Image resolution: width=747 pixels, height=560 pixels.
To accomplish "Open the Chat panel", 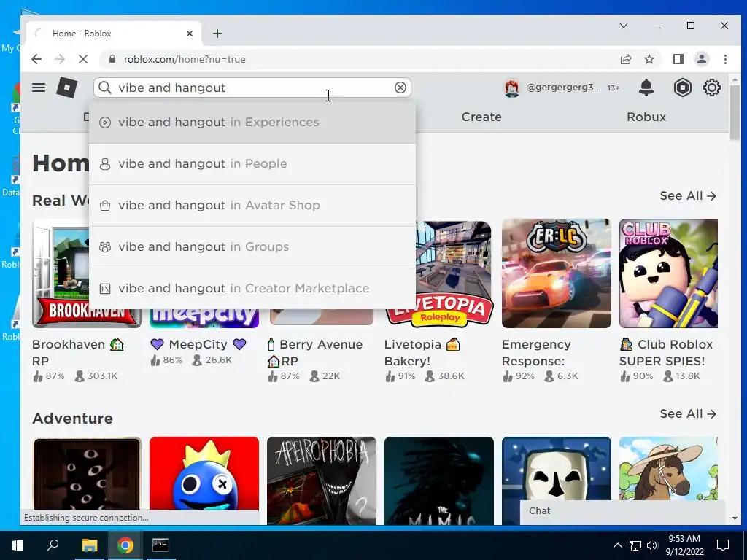I will 622,511.
